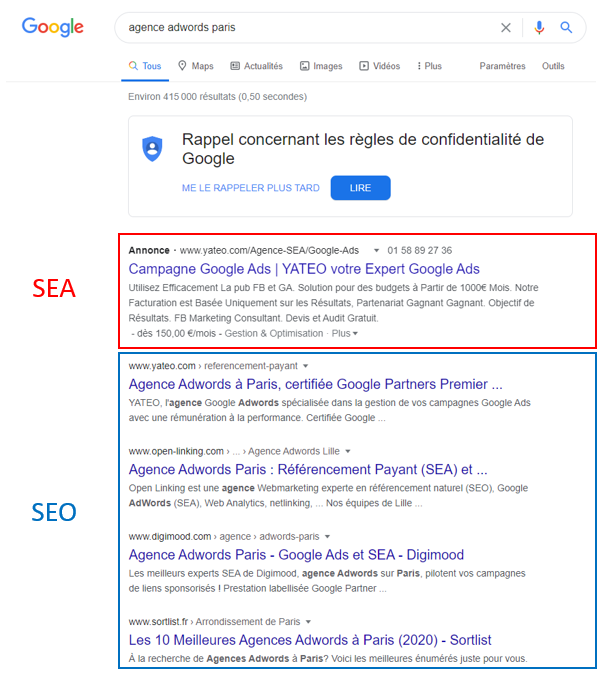
Task: Open Campagne Google Ads YATEO ad link
Action: (304, 269)
